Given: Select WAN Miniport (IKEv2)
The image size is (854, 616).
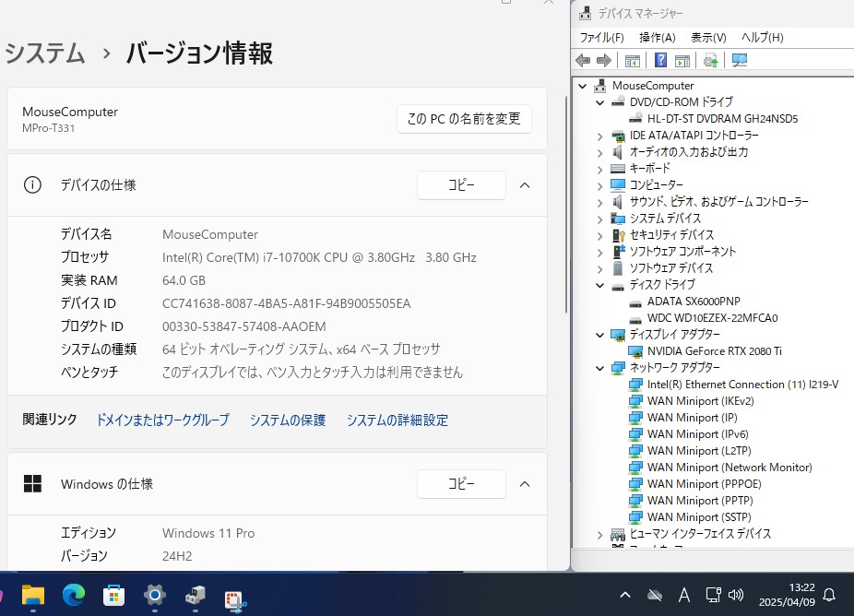Looking at the screenshot, I should (x=700, y=401).
